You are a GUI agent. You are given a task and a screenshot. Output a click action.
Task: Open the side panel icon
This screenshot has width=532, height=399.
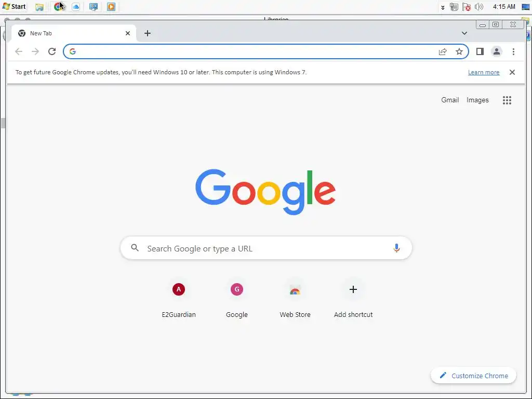click(x=480, y=51)
